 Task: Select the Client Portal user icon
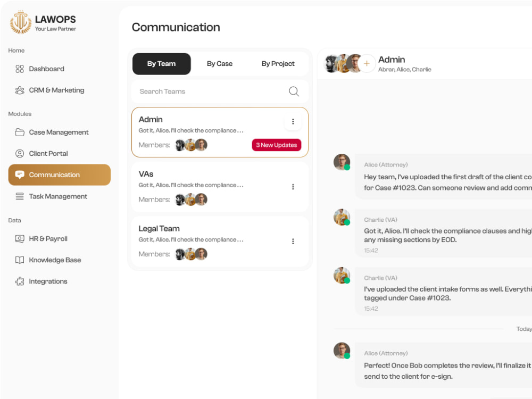pos(20,154)
